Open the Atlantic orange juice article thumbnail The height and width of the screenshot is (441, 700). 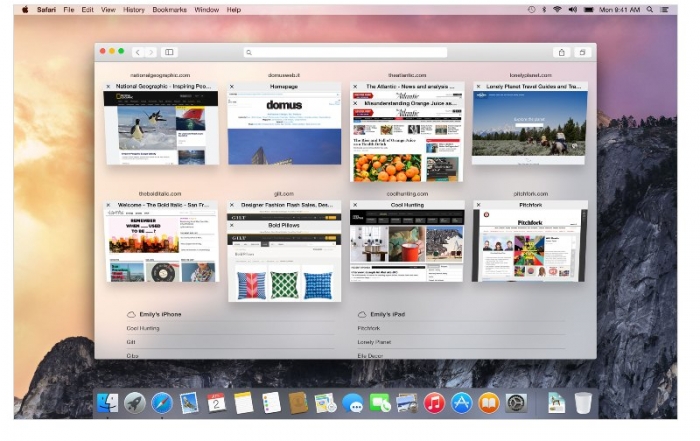pyautogui.click(x=406, y=145)
